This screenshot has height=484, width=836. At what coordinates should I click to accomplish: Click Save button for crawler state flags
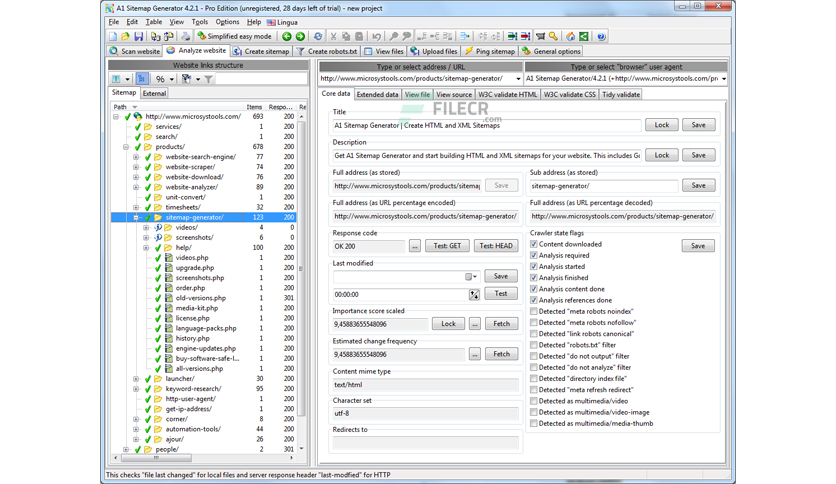[x=698, y=246]
